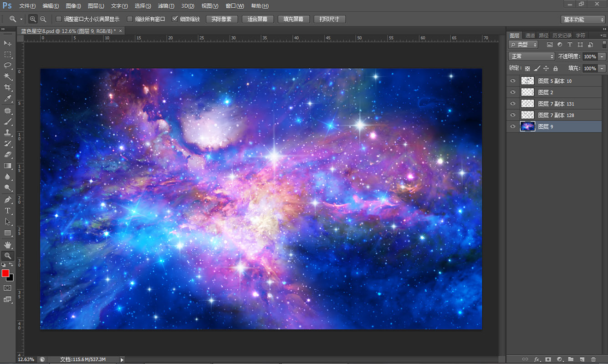
Task: Hide layer 图层 2
Action: [x=513, y=92]
